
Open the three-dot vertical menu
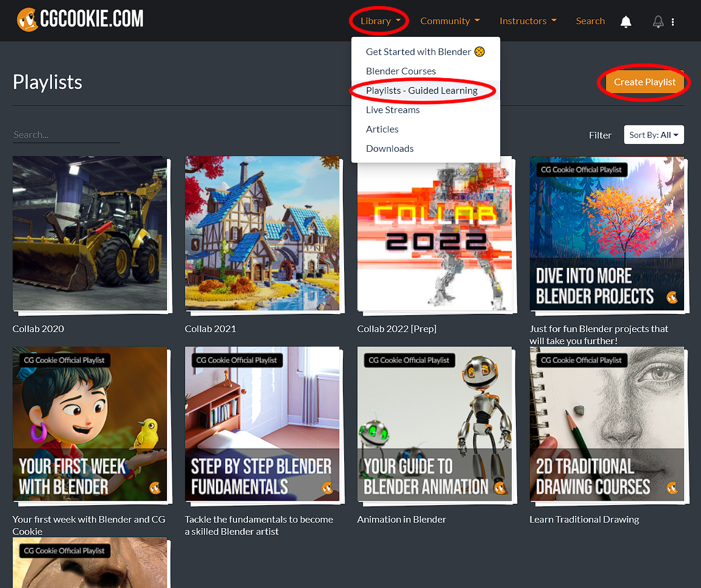point(673,21)
